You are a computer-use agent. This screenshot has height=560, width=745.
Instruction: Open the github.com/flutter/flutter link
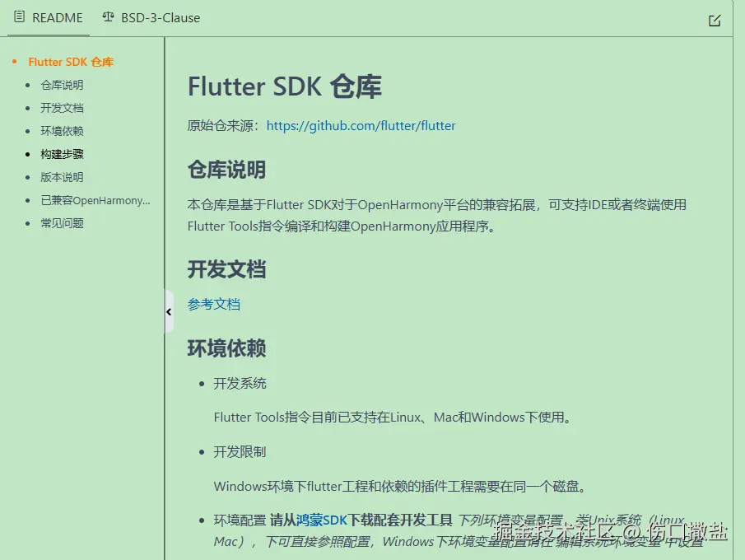click(361, 126)
